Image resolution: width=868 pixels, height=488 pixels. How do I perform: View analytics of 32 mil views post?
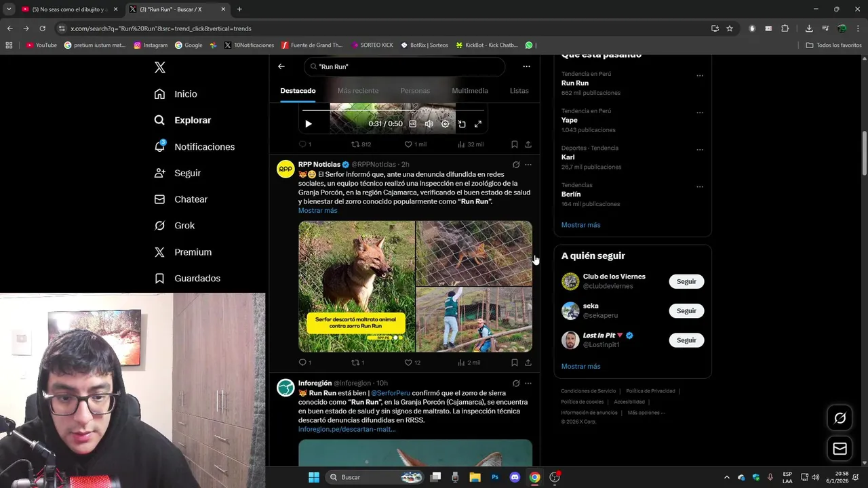click(470, 144)
